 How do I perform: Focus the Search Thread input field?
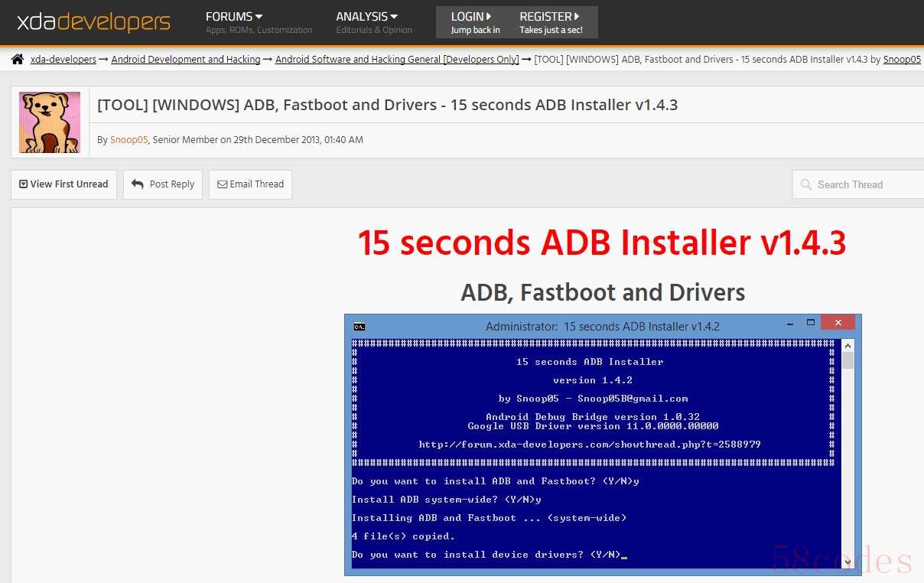click(858, 184)
